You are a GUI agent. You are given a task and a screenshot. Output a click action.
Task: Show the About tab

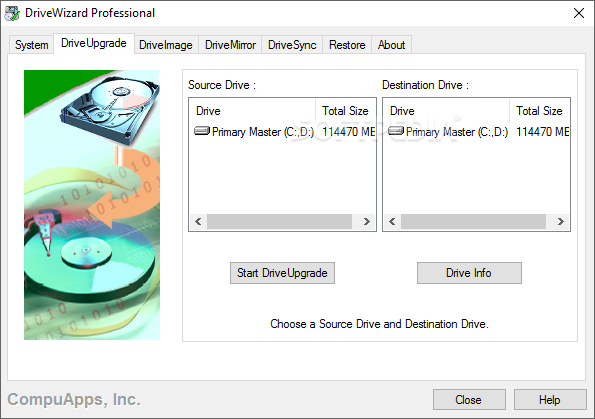click(392, 45)
